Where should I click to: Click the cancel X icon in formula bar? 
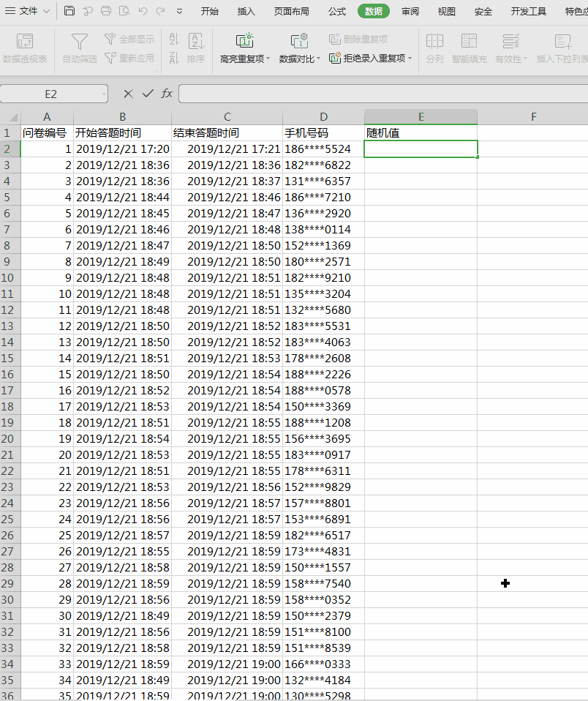tap(128, 94)
